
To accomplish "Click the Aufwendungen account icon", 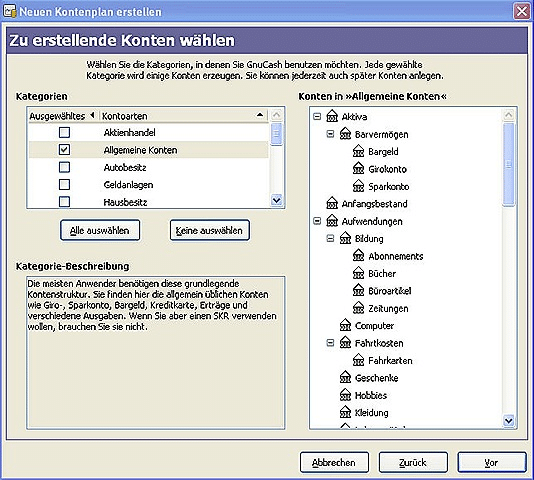I will (332, 221).
